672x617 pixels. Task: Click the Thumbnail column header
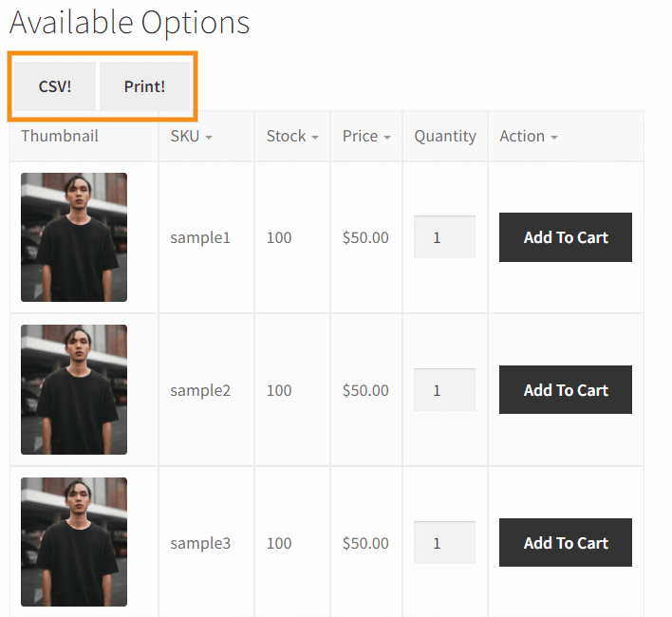pyautogui.click(x=60, y=136)
